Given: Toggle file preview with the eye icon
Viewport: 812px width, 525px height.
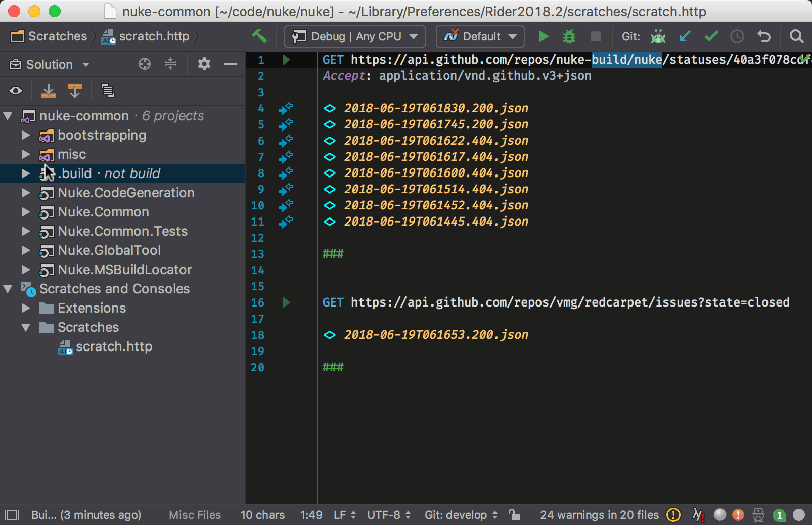Looking at the screenshot, I should [x=16, y=91].
